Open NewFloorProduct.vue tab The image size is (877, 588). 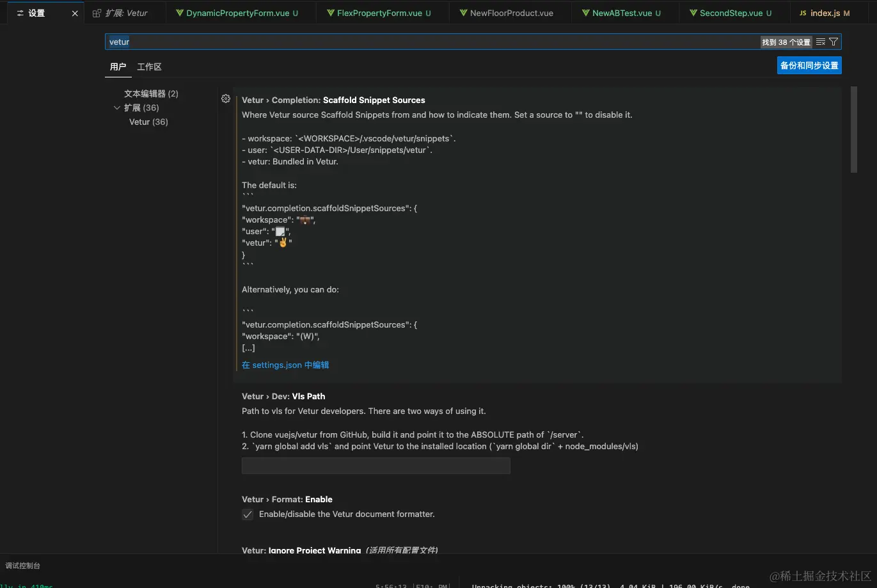pos(510,13)
